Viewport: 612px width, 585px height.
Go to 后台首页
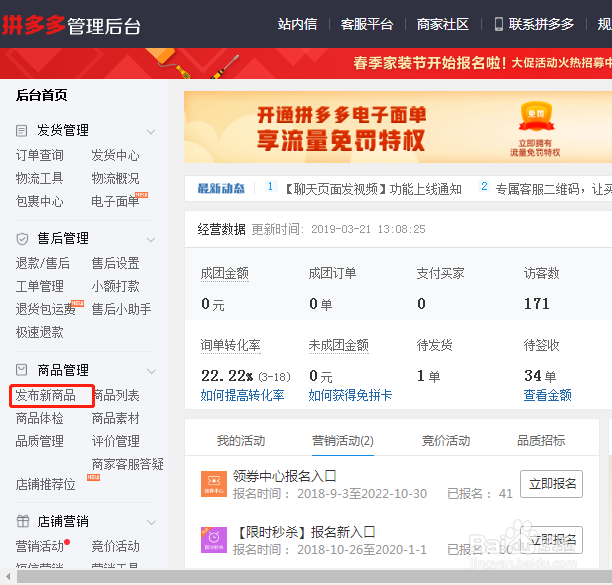click(x=41, y=95)
